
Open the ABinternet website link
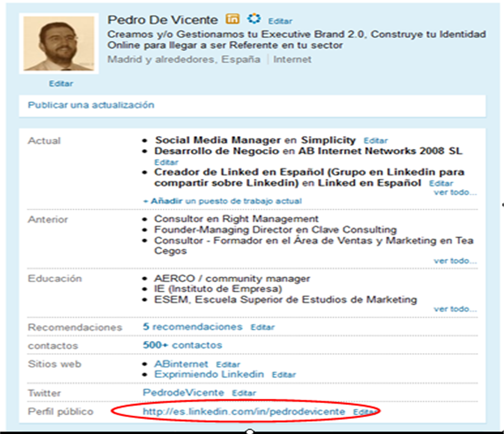click(x=181, y=364)
